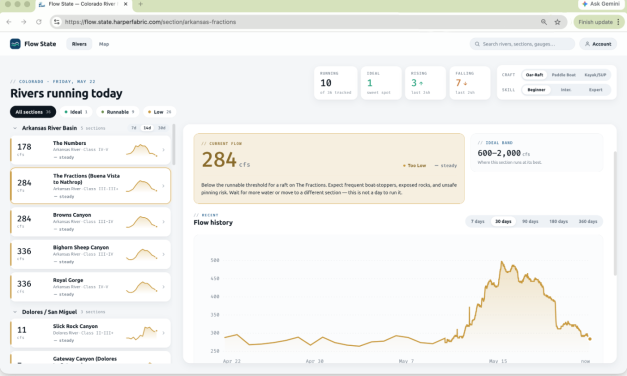Click the Running 10 stat card
Screen dimensions: 627x376
[335, 83]
